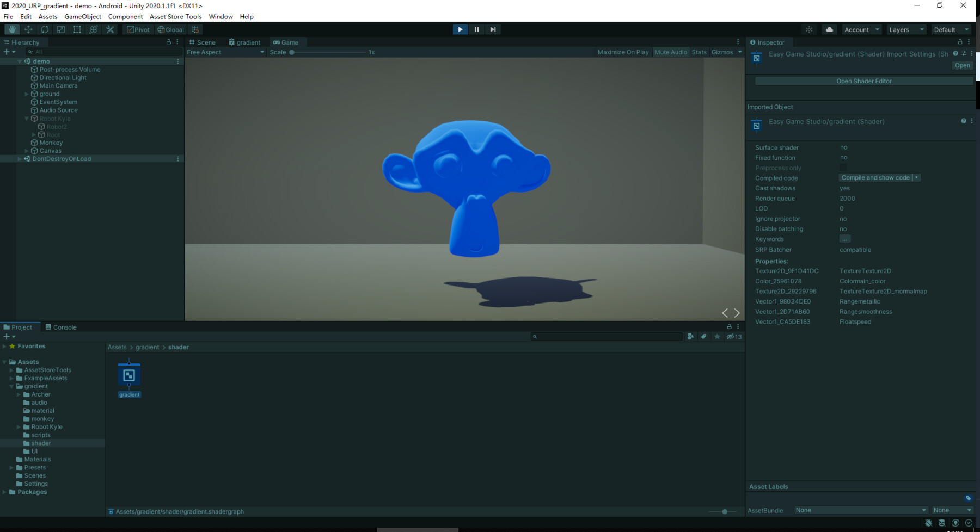Toggle Pivot handle position

click(x=138, y=29)
